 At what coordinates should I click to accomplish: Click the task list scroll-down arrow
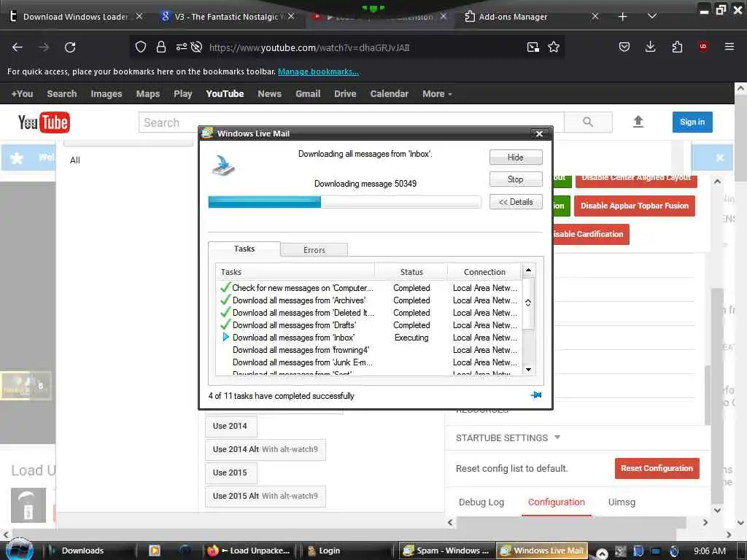click(x=528, y=370)
